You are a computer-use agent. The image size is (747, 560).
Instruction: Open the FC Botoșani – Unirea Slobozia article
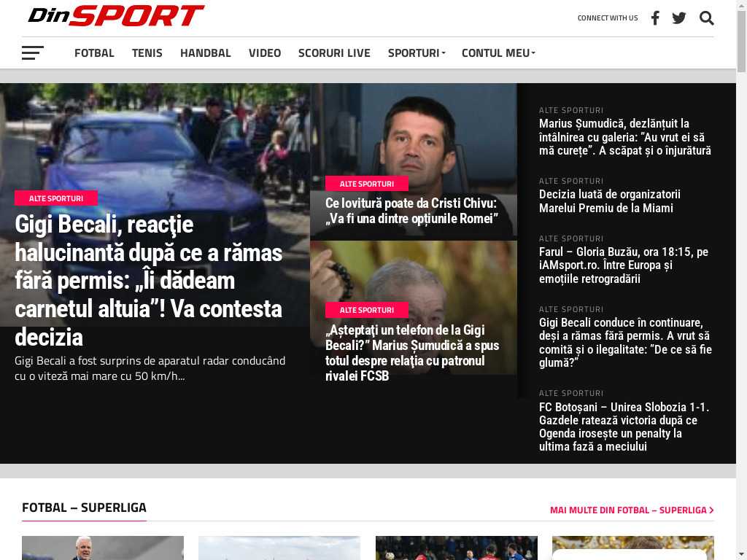point(624,427)
